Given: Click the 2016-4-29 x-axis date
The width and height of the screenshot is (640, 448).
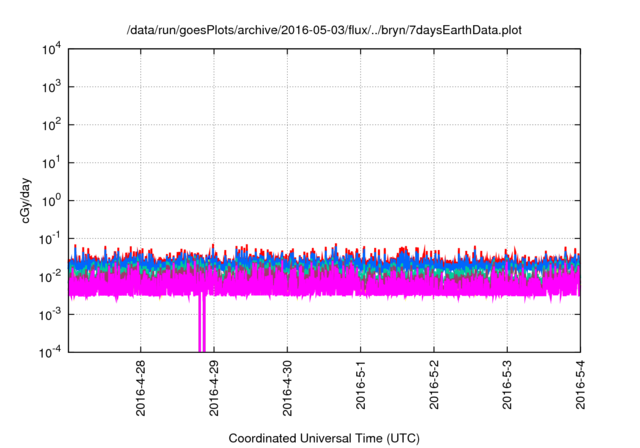Looking at the screenshot, I should 214,388.
